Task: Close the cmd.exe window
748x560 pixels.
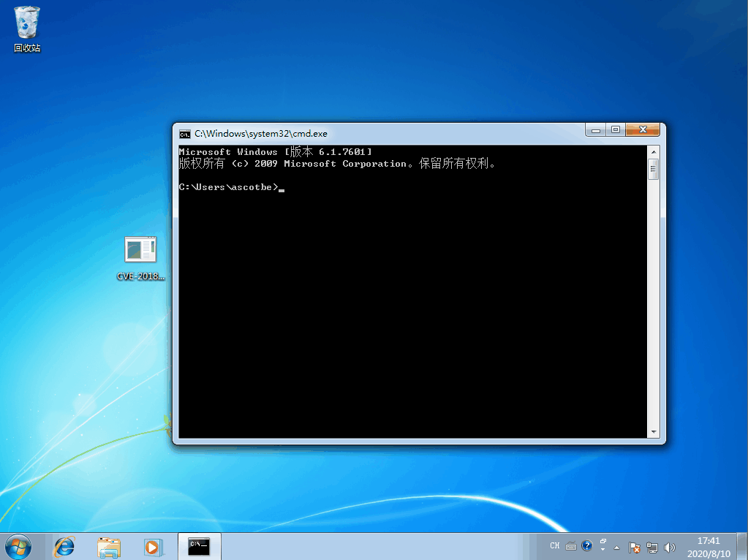Action: click(643, 129)
